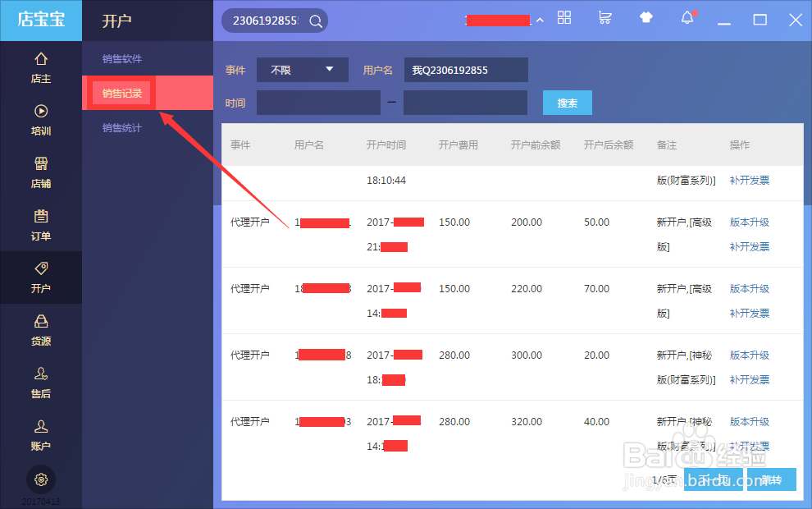Click 版本升级 in the 320.00 balance row
Viewport: 812px width, 509px height.
coord(750,422)
